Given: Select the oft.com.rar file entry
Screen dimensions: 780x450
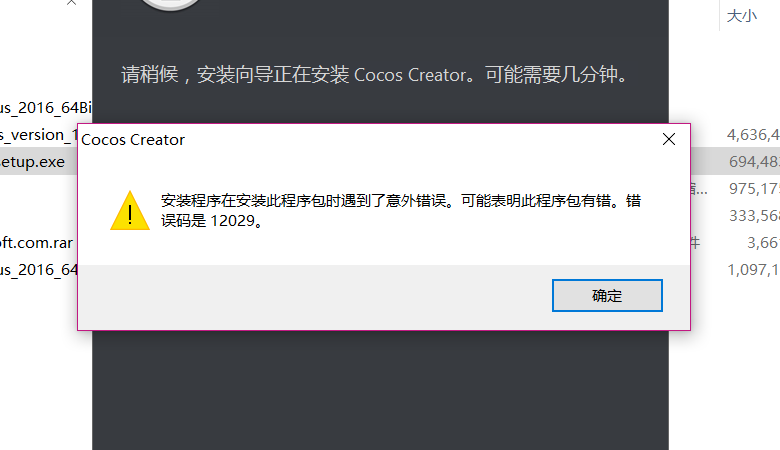Looking at the screenshot, I should pyautogui.click(x=36, y=243).
